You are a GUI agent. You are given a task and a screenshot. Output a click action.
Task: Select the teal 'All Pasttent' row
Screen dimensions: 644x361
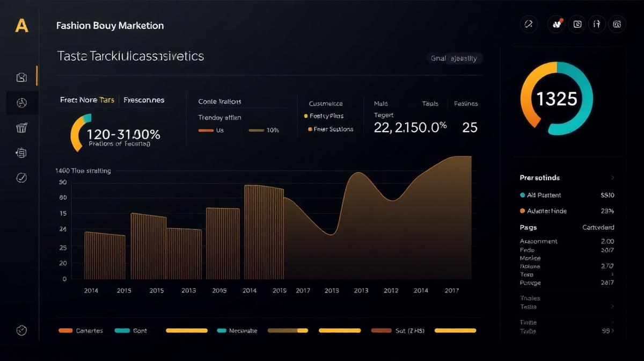click(567, 195)
